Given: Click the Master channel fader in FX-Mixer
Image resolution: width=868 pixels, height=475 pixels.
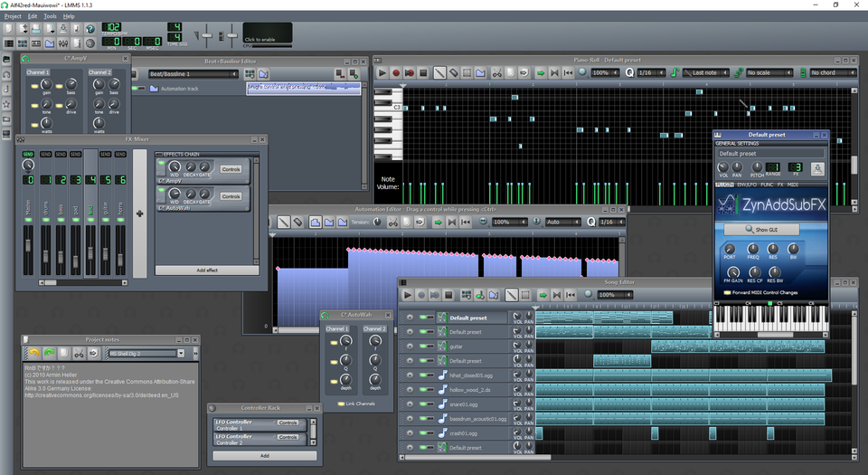Looking at the screenshot, I should click(x=28, y=244).
